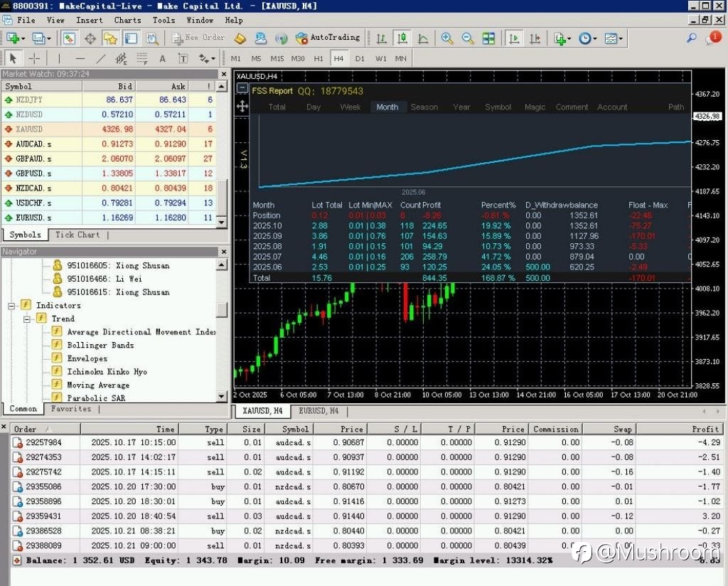
Task: Switch to the Favorites tab in Navigator
Action: click(x=71, y=409)
